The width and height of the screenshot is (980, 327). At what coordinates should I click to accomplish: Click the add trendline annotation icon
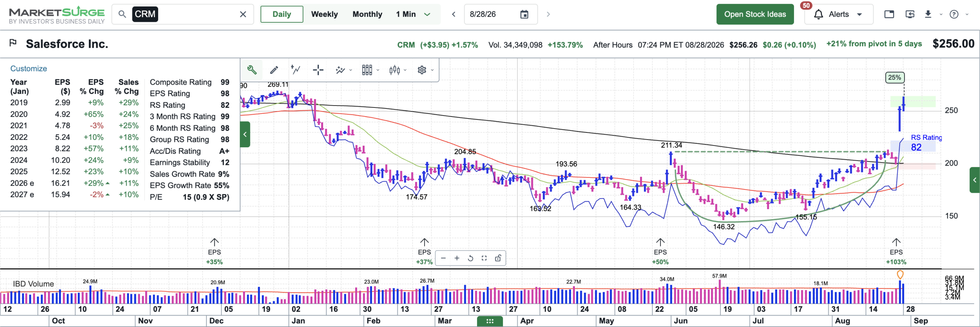(x=296, y=70)
